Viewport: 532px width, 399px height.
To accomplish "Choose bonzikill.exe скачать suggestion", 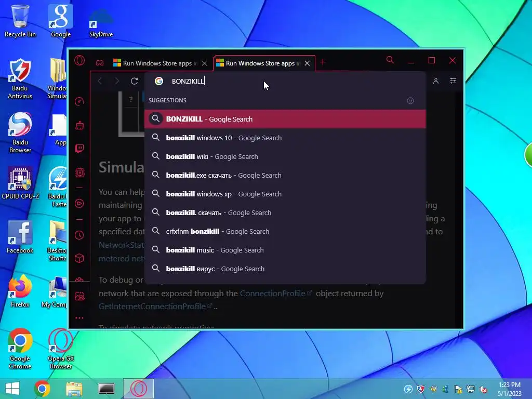I will pyautogui.click(x=285, y=175).
